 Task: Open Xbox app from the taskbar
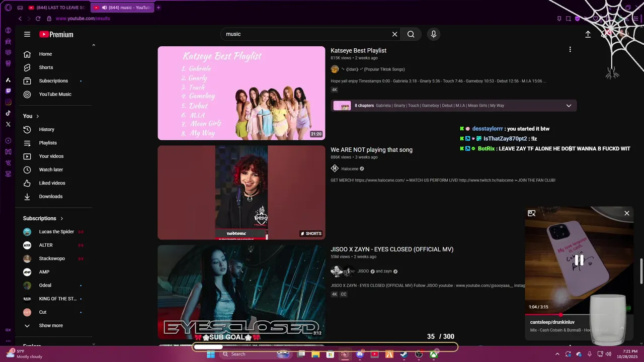433,354
